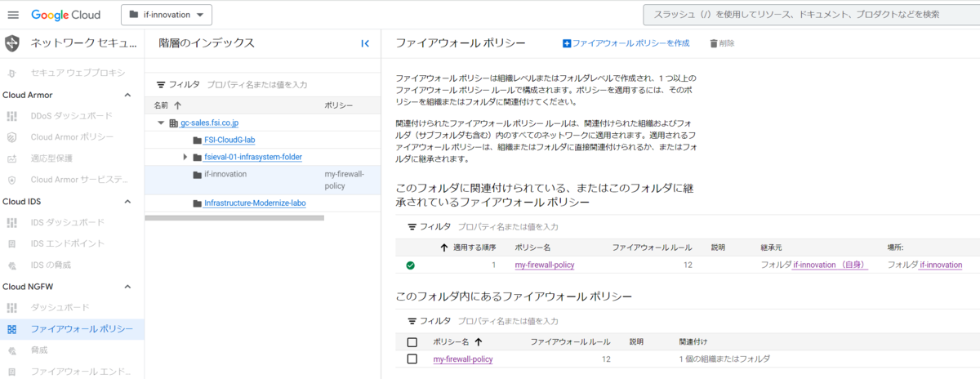
Task: Click the network security shield icon
Action: tap(12, 43)
